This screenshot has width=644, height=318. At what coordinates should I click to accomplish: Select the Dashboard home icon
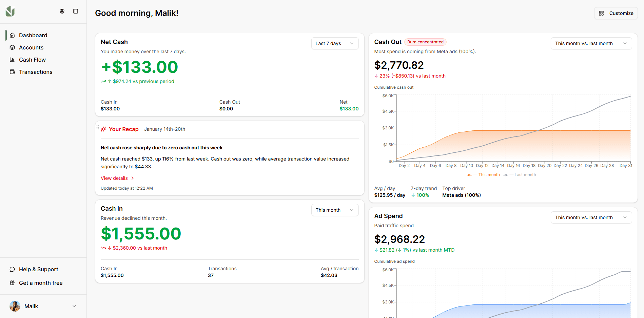pyautogui.click(x=13, y=35)
